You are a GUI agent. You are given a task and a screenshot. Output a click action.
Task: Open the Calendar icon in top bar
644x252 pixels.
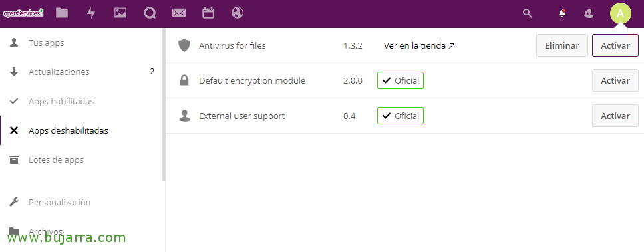[x=208, y=13]
